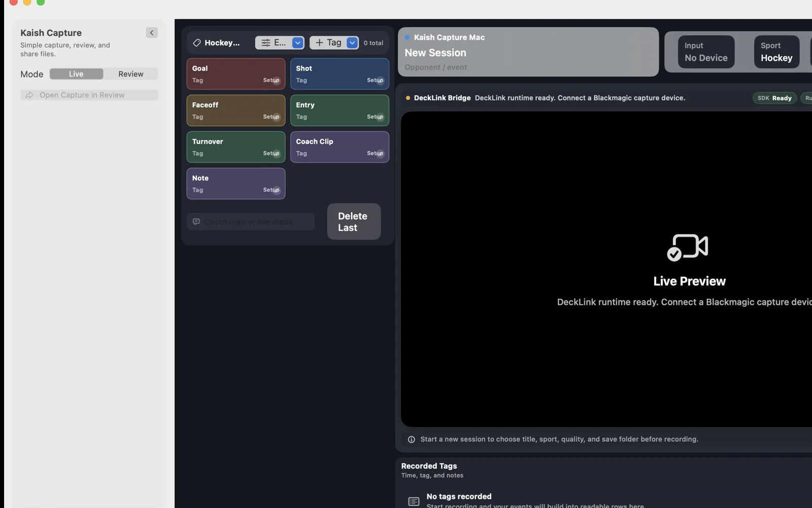The width and height of the screenshot is (812, 508).
Task: Click the sliders icon in the E... menu
Action: click(x=265, y=43)
